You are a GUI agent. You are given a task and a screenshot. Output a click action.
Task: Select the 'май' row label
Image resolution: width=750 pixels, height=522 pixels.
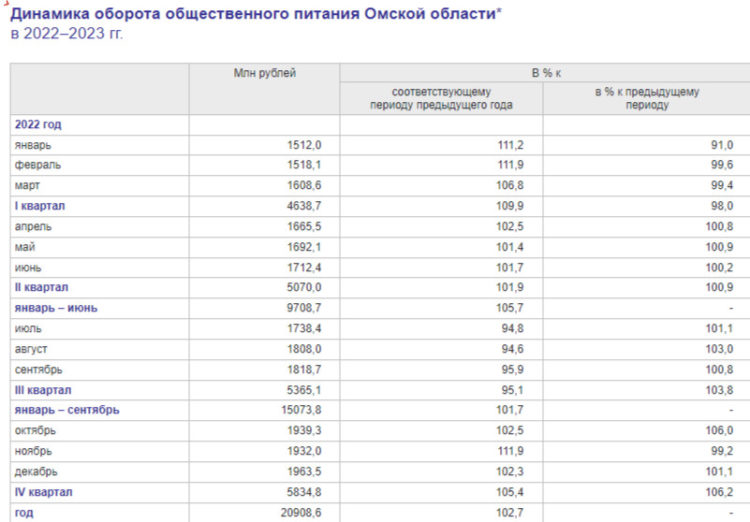[x=25, y=247]
